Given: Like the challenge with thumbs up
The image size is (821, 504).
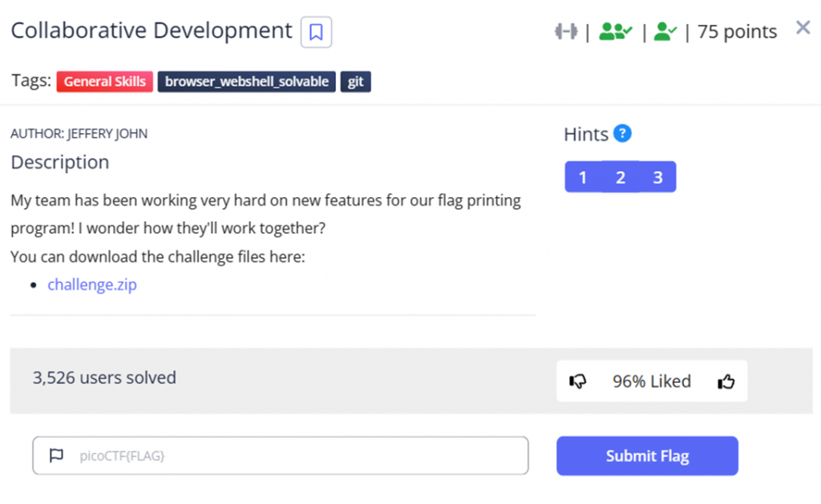Looking at the screenshot, I should (726, 381).
